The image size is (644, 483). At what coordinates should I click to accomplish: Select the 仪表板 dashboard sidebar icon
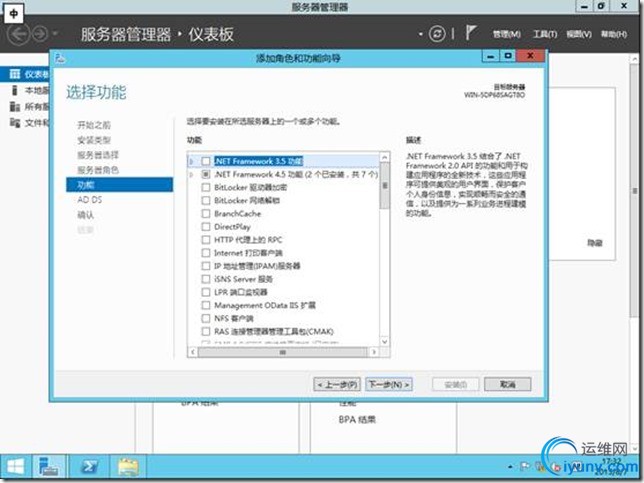point(15,74)
